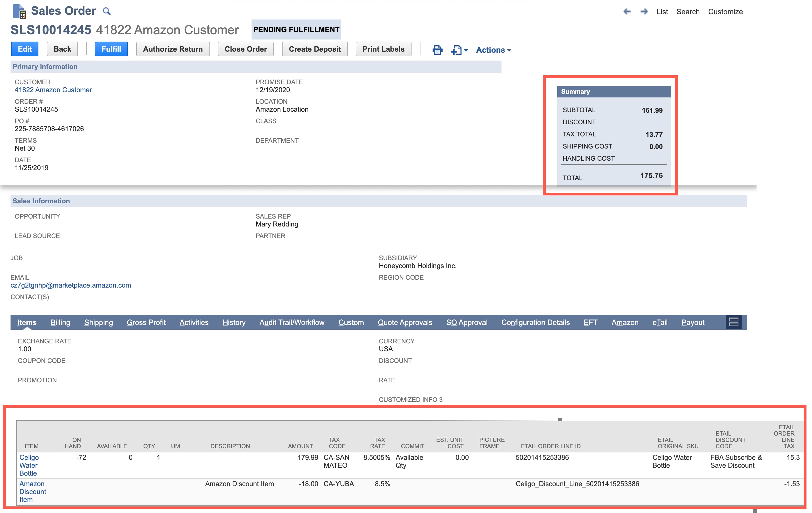
Task: Go to next record with right arrow
Action: pos(644,12)
